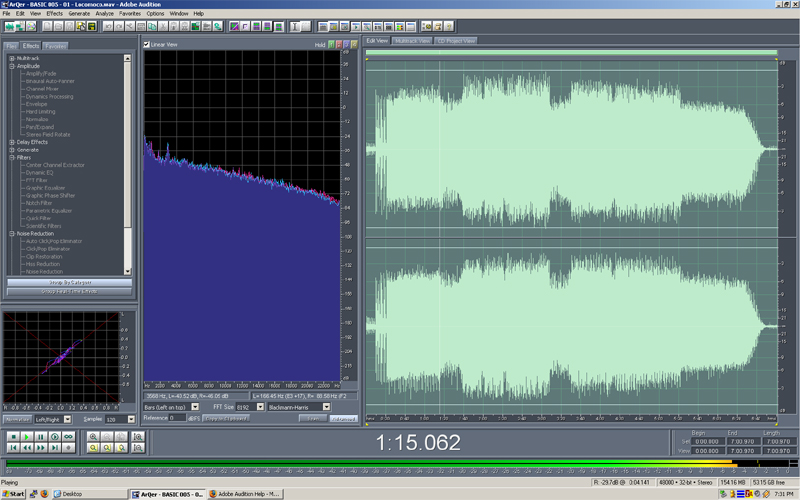The width and height of the screenshot is (800, 500).
Task: Select the I-beam Time Selection tool icon
Action: point(294,26)
